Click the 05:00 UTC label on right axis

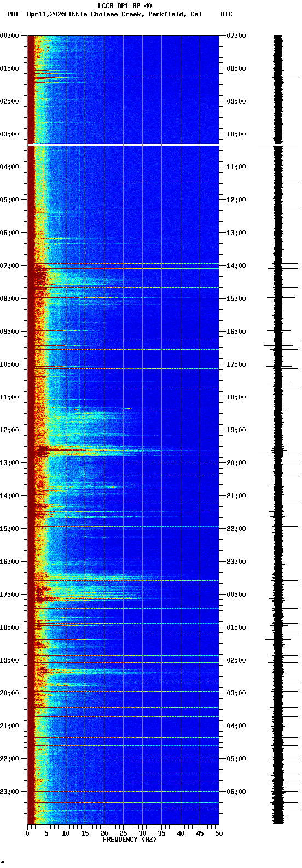[236, 759]
